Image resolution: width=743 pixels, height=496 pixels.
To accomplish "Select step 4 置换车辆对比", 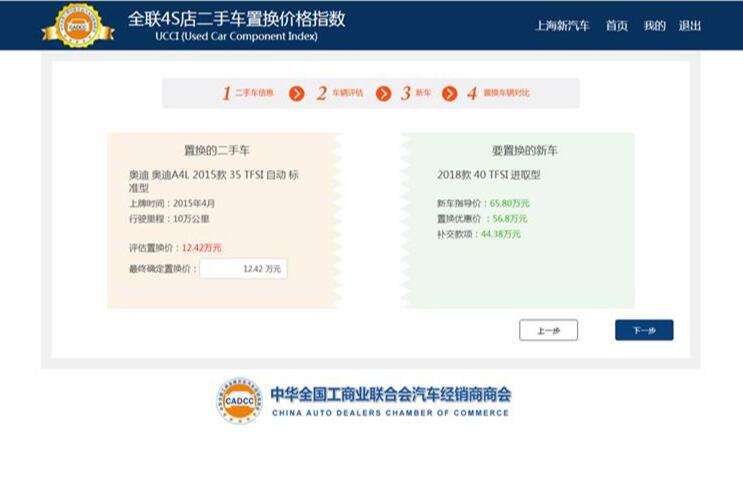I will (498, 93).
